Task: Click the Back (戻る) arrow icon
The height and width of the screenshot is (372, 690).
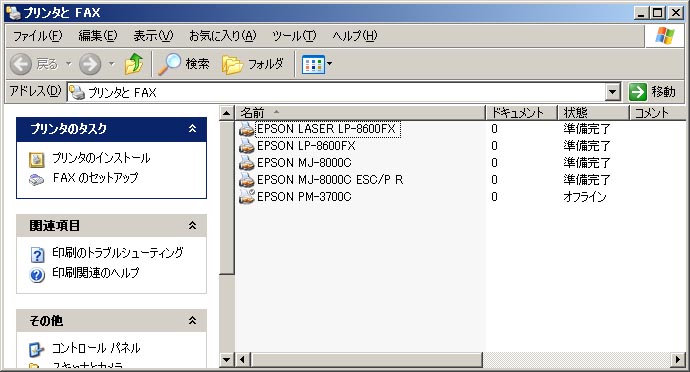Action: pyautogui.click(x=21, y=64)
